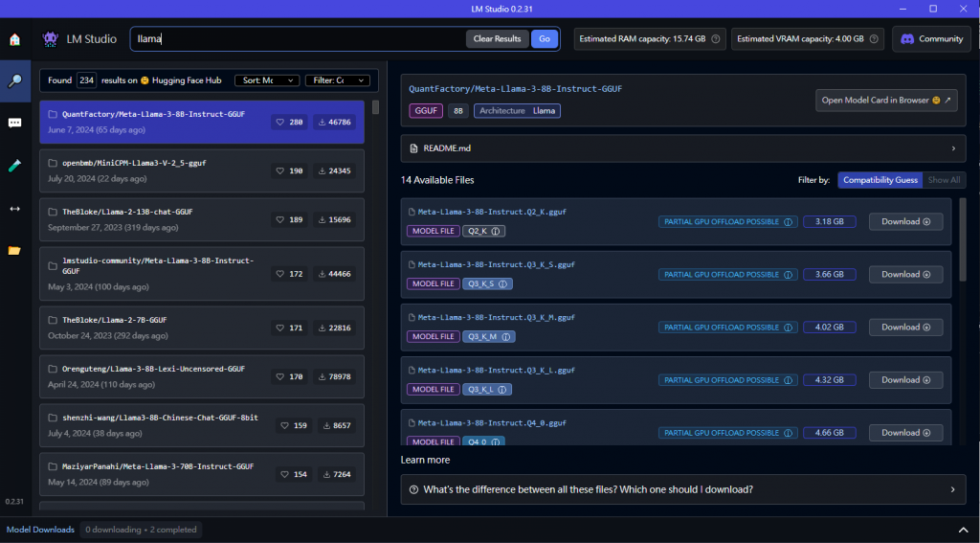Image resolution: width=980 pixels, height=543 pixels.
Task: Click the Discord Community button
Action: pyautogui.click(x=931, y=38)
